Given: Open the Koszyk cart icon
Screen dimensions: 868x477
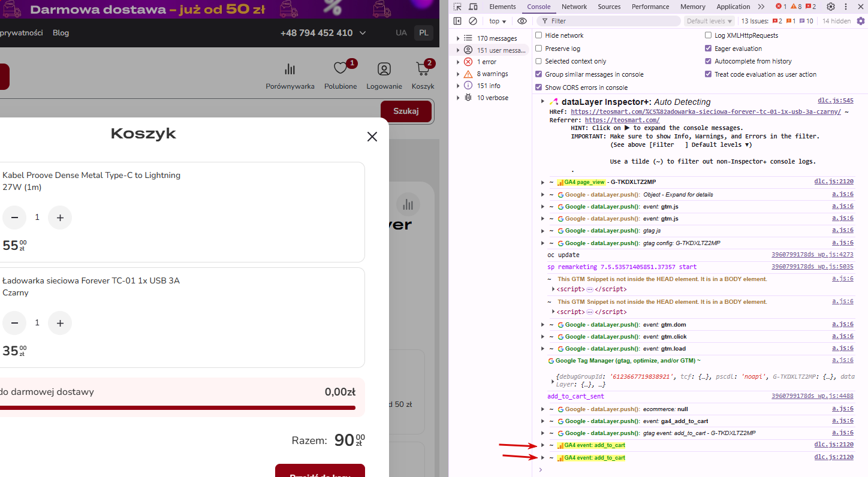Looking at the screenshot, I should [423, 69].
